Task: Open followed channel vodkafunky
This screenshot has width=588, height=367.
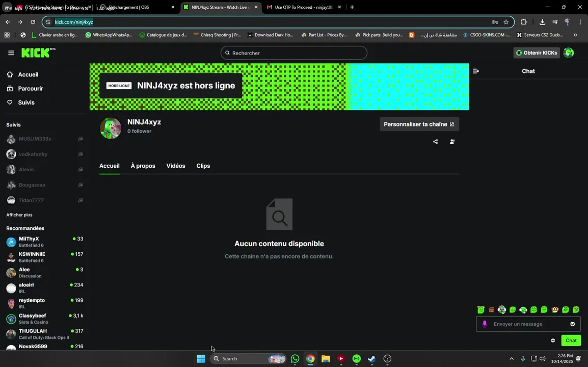Action: point(45,154)
